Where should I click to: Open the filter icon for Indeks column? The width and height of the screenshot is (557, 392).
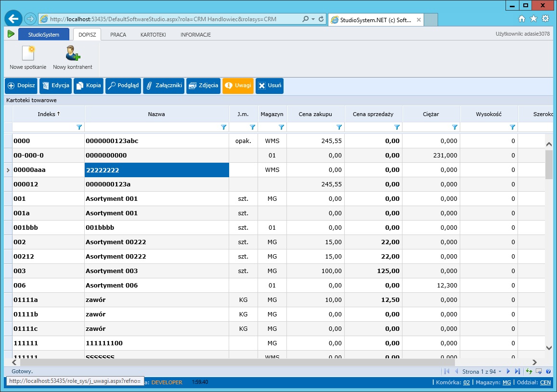pyautogui.click(x=79, y=127)
